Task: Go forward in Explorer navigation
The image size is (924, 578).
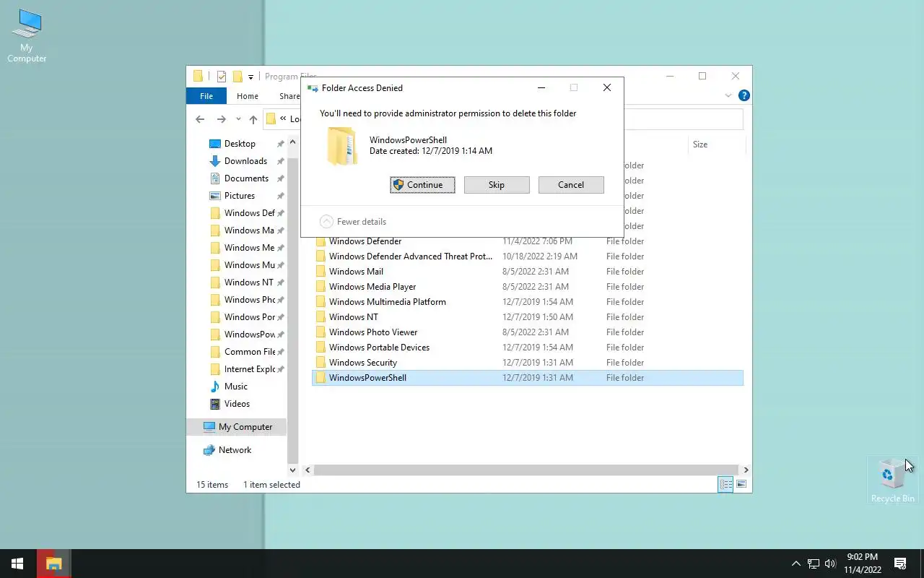Action: click(x=222, y=119)
